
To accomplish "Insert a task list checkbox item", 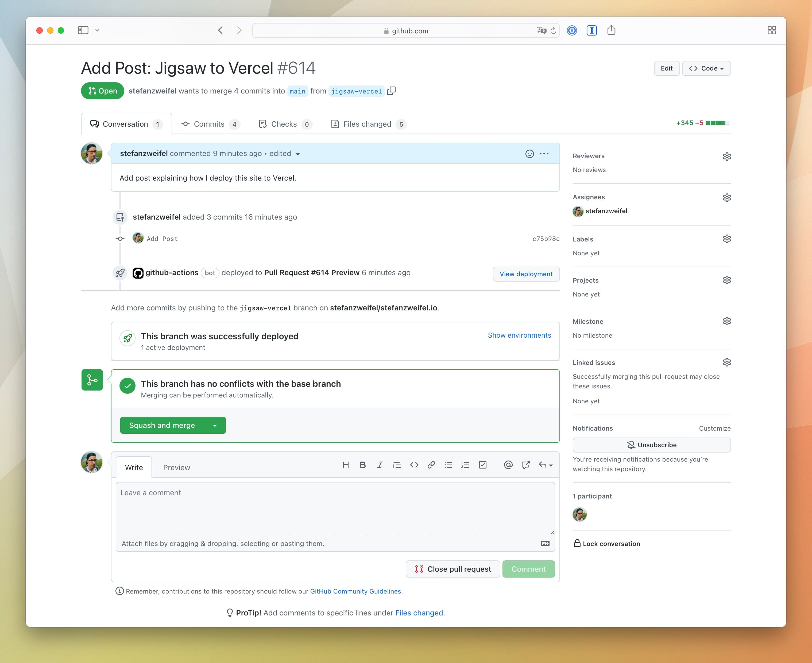I will point(482,465).
